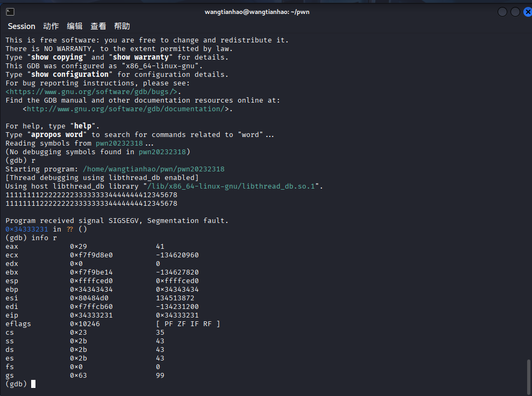Click the eflags value 0x10246
This screenshot has width=532, height=396.
pyautogui.click(x=85, y=323)
